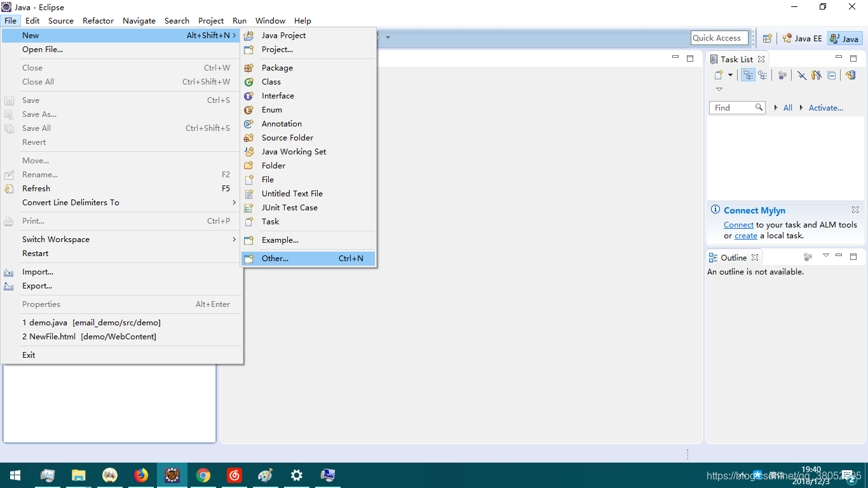Choose Project... from New submenu
Image resolution: width=868 pixels, height=488 pixels.
click(308, 50)
